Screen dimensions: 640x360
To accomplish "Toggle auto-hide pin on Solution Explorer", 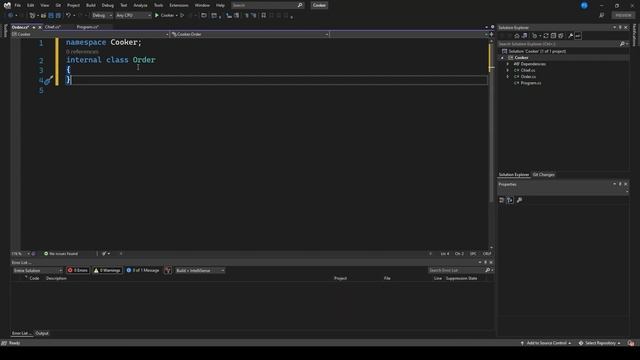I will 620,27.
